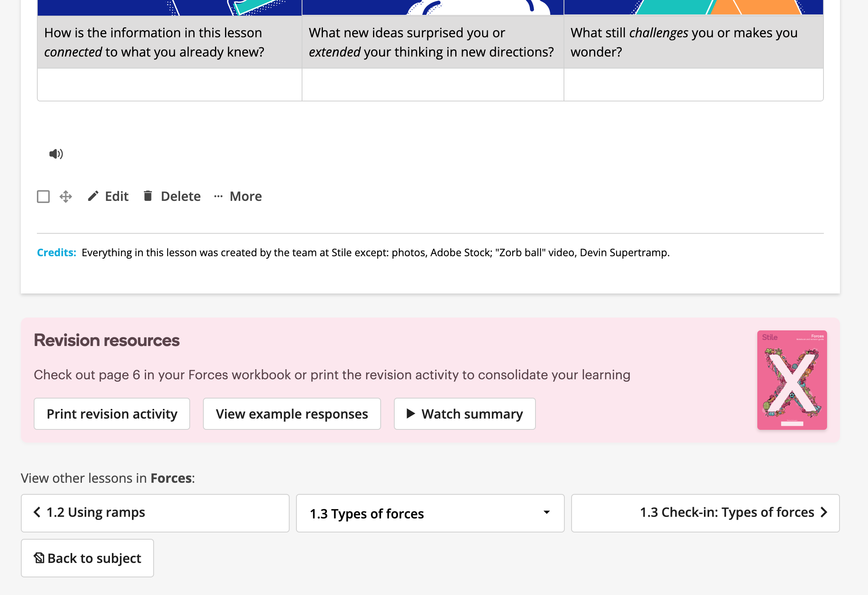
Task: Click empty cell under extended question
Action: click(x=432, y=85)
